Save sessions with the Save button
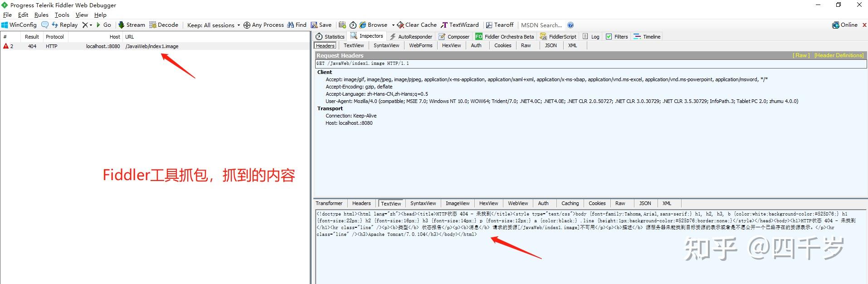The image size is (868, 284). pyautogui.click(x=321, y=25)
